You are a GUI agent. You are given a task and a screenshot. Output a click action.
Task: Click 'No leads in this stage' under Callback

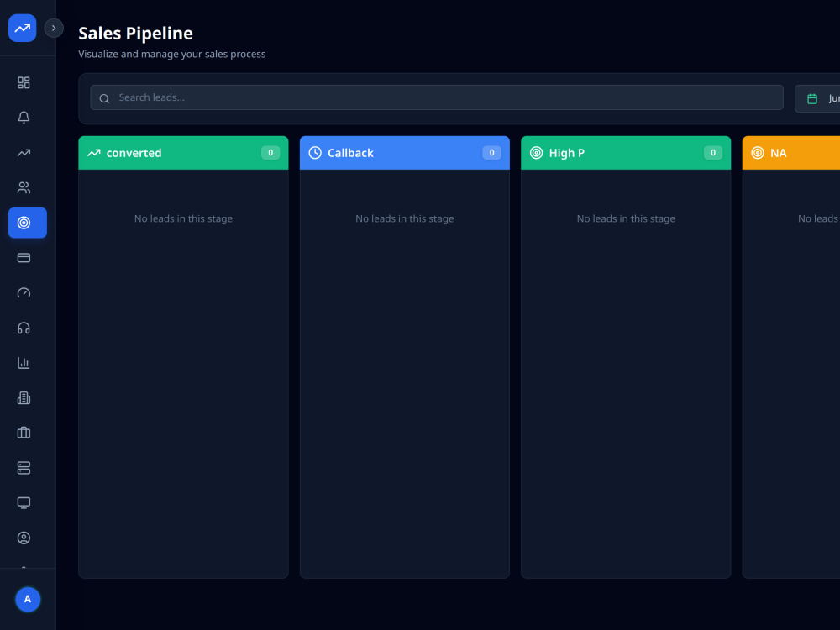[405, 218]
